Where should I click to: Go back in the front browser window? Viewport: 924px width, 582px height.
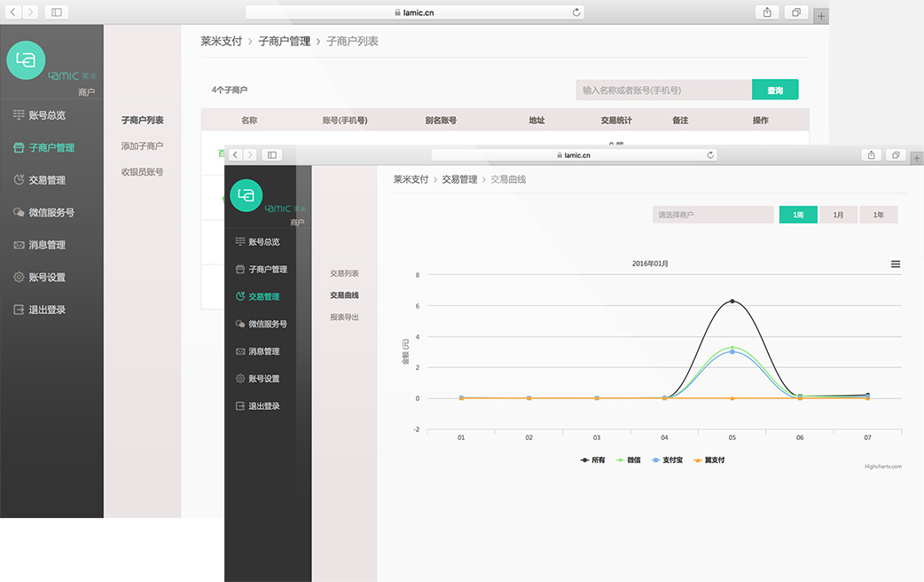coord(235,155)
